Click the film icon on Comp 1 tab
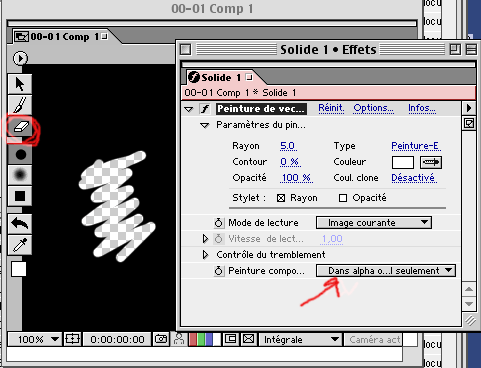481x368 pixels. click(x=21, y=37)
